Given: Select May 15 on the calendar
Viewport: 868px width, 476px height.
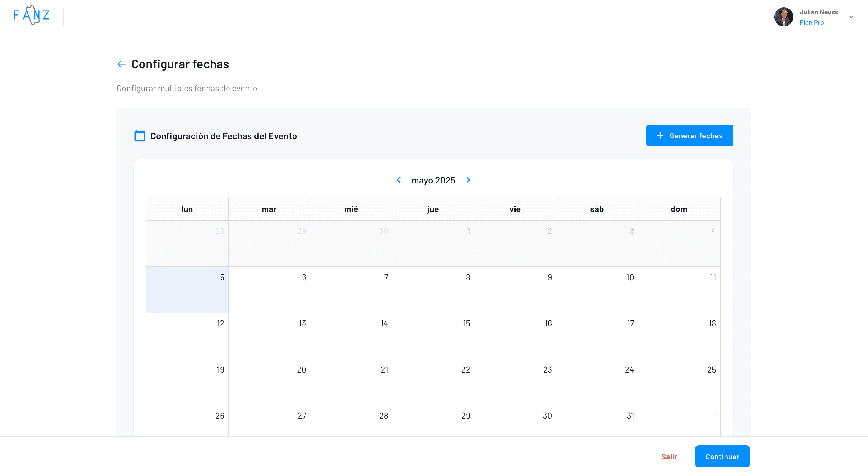Looking at the screenshot, I should click(433, 336).
